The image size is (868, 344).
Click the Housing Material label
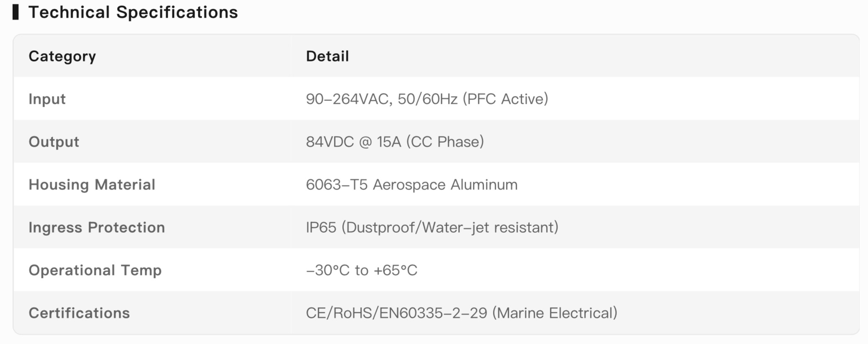(x=92, y=185)
